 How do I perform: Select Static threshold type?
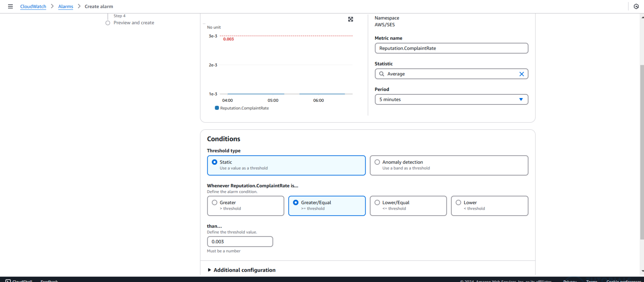click(286, 165)
